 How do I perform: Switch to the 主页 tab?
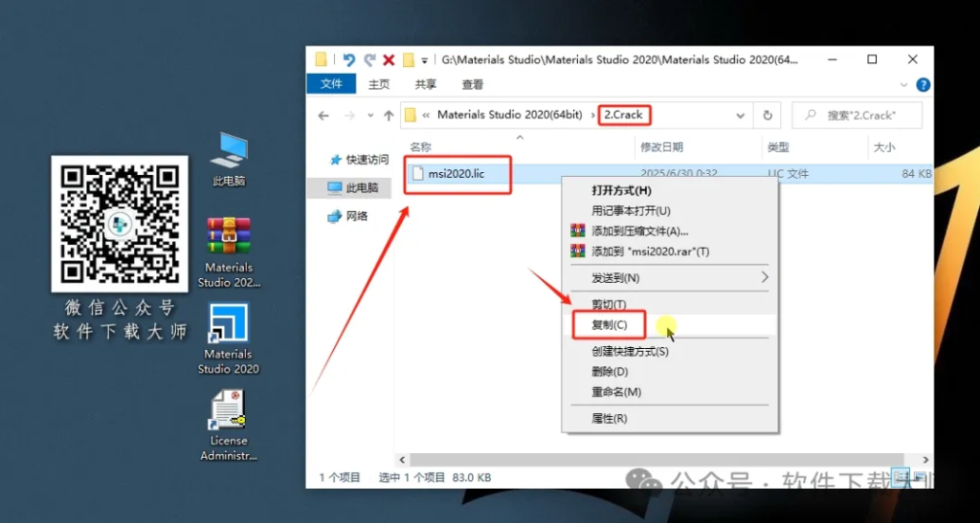pyautogui.click(x=379, y=84)
